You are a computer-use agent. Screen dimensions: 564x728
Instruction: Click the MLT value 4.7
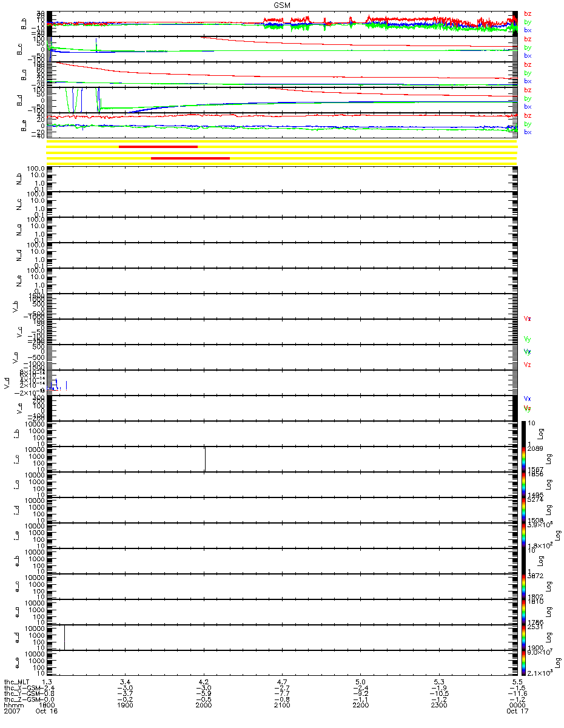282,682
